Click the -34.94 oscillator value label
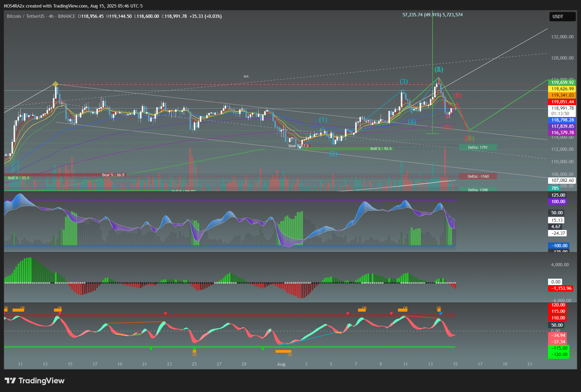Viewport: 581px width, 392px height. tap(558, 335)
